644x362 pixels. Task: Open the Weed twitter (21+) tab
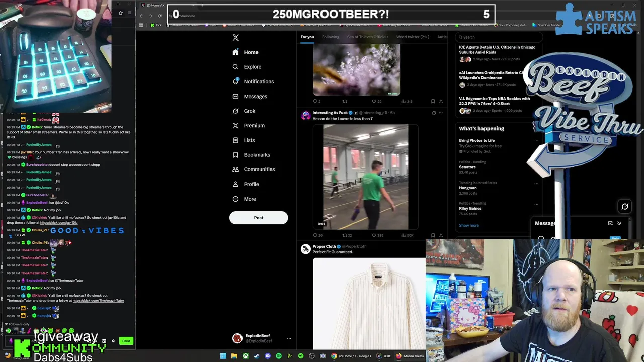point(413,37)
